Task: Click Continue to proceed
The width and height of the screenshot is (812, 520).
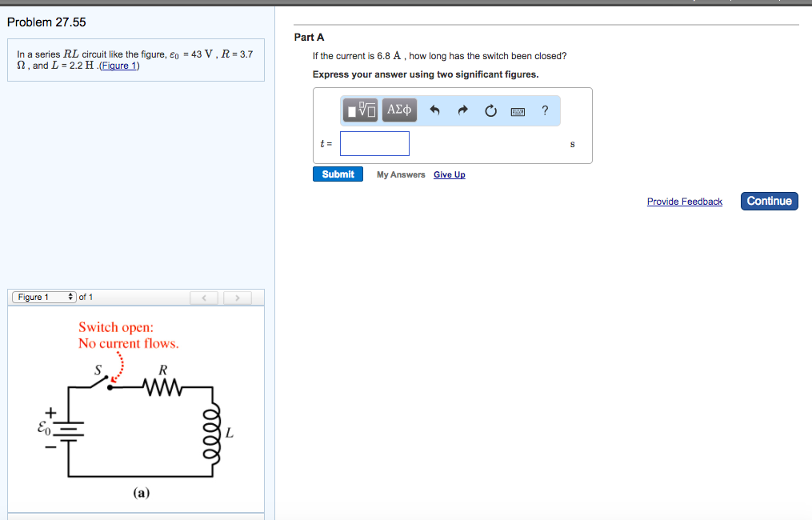Action: click(768, 201)
